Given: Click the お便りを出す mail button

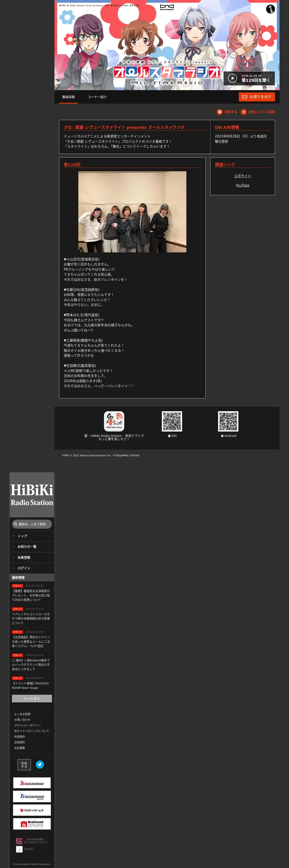Looking at the screenshot, I should [x=257, y=97].
